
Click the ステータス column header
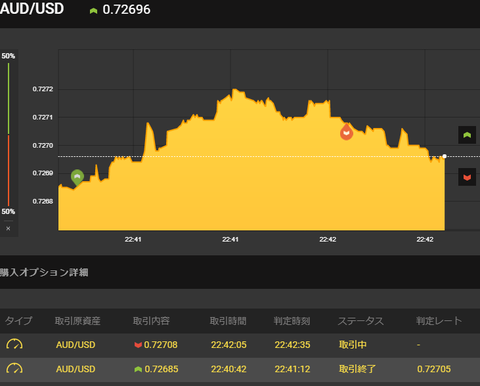click(x=361, y=321)
